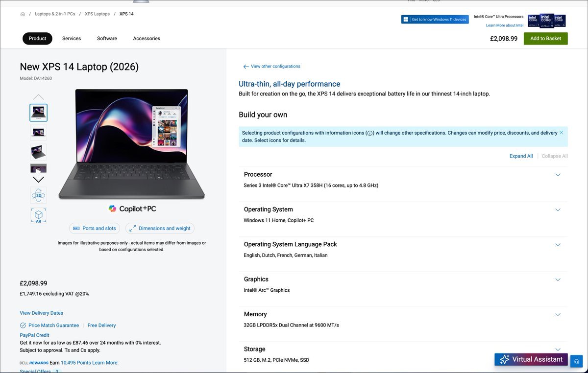Click 'Windows 11 Home, Copilot+ PC' text
Viewport: 588px width, 373px height.
[279, 220]
